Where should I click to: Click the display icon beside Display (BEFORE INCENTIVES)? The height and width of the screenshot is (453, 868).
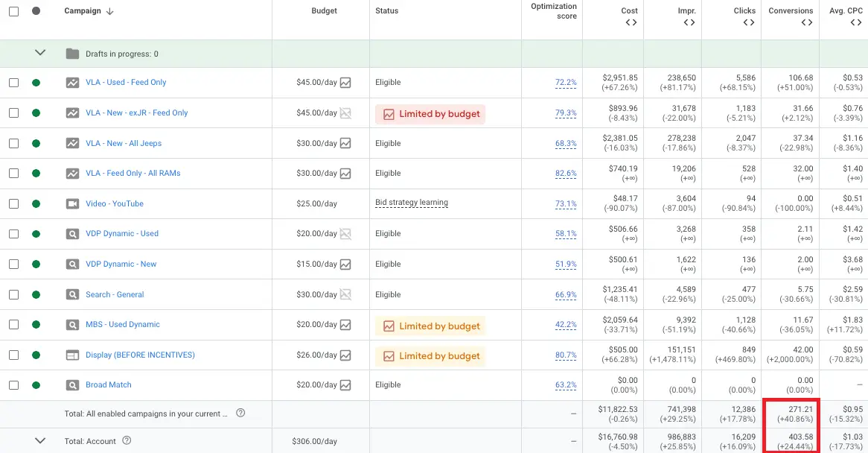[x=72, y=355]
